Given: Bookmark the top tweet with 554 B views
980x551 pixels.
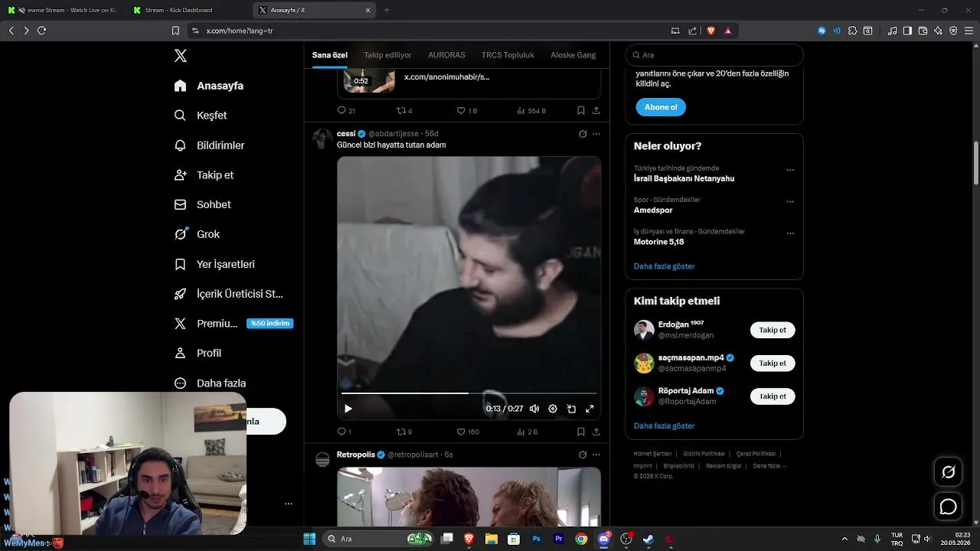Looking at the screenshot, I should pyautogui.click(x=581, y=110).
